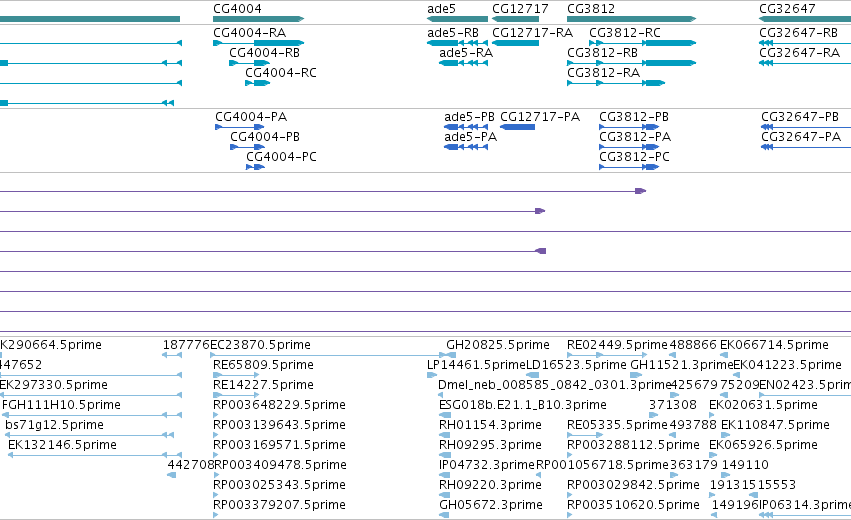Click the ade5-PB protein label
851x520 pixels.
point(469,117)
